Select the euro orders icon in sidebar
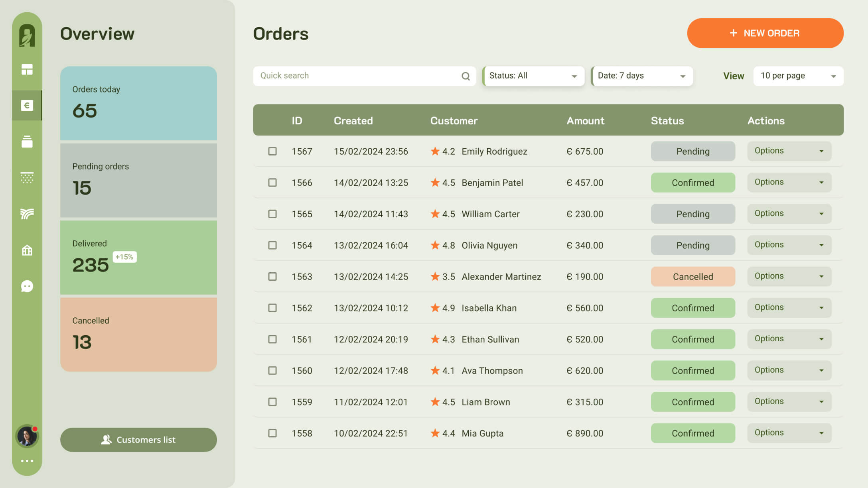Image resolution: width=868 pixels, height=488 pixels. [27, 106]
